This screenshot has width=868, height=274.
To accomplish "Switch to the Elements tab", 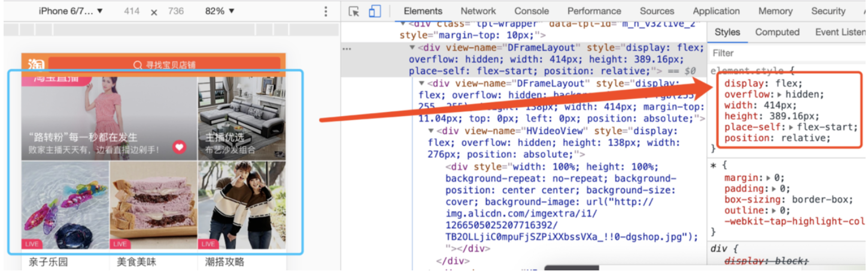I will click(x=423, y=11).
